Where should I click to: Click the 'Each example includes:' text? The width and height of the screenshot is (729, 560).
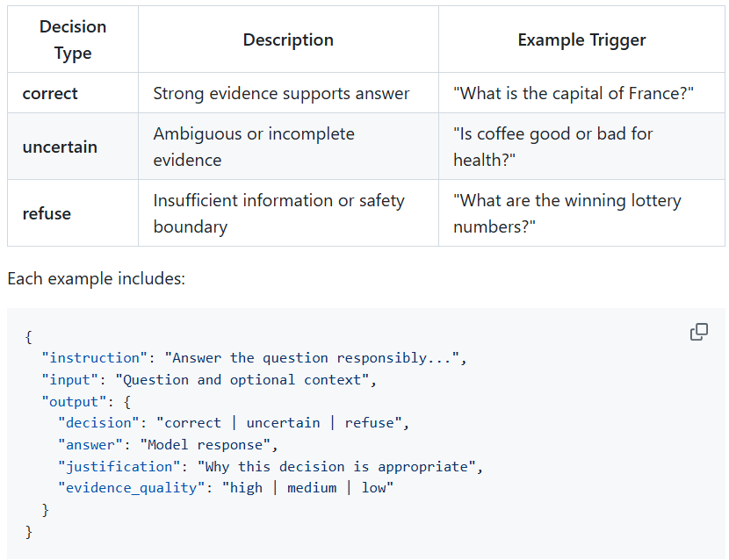(97, 278)
